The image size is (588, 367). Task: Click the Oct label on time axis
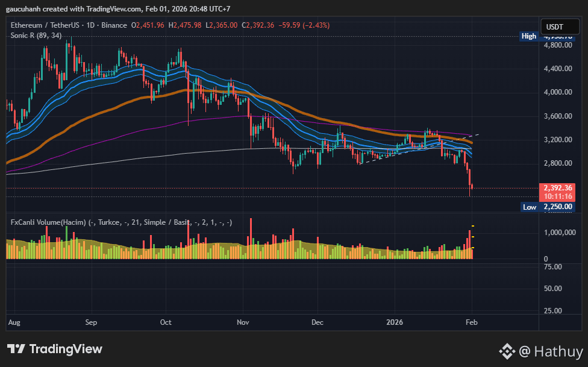(166, 322)
